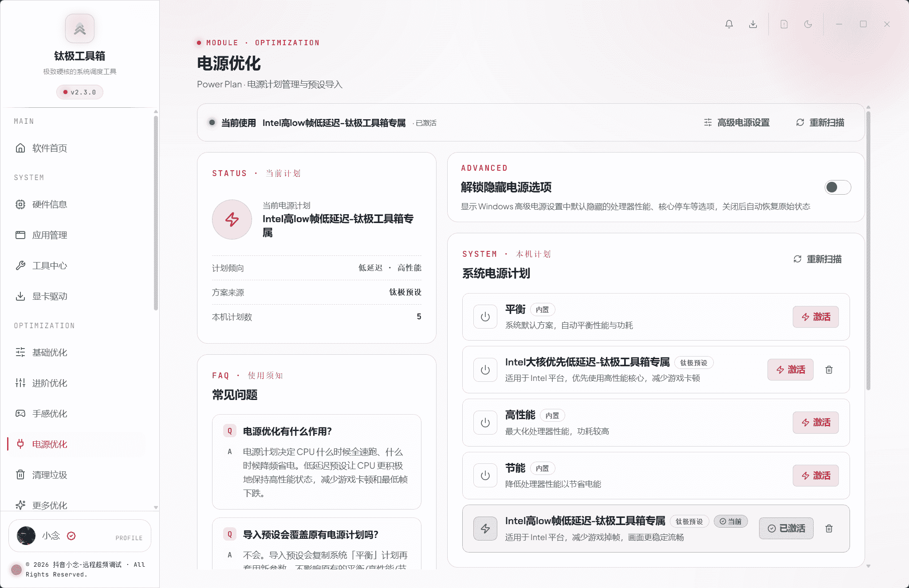The height and width of the screenshot is (588, 909).
Task: Click the power icon of 高性能 plan
Action: [x=485, y=423]
